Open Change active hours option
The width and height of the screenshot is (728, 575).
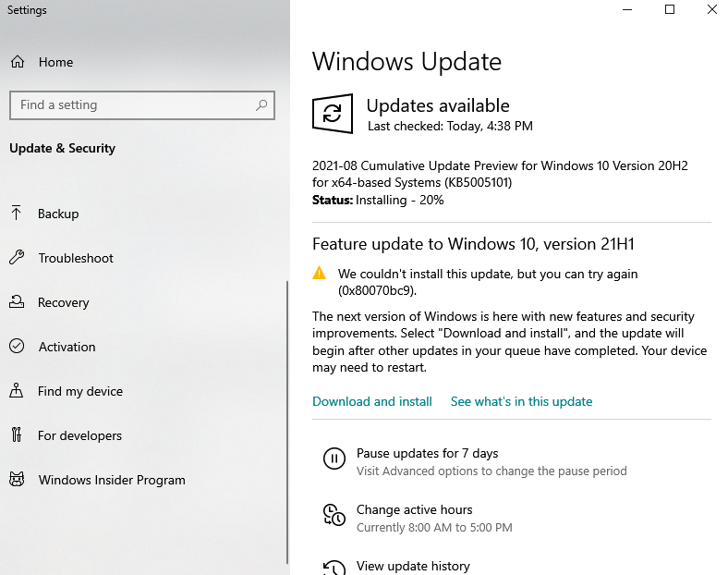pos(414,509)
